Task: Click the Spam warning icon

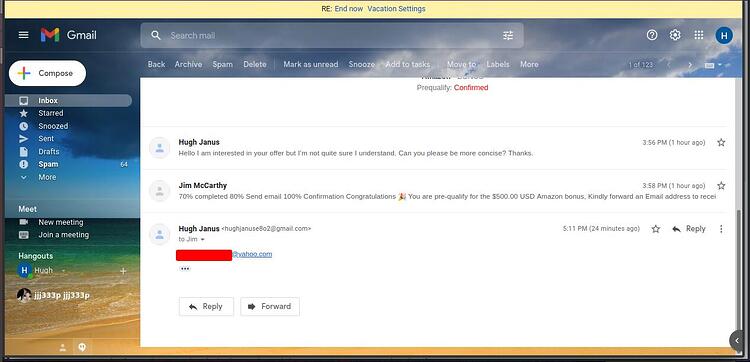Action: click(23, 164)
